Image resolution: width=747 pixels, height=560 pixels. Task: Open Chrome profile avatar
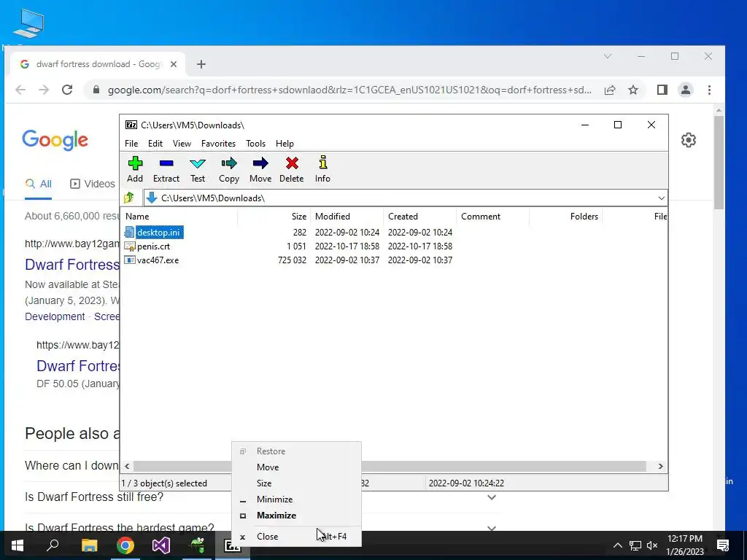point(686,90)
